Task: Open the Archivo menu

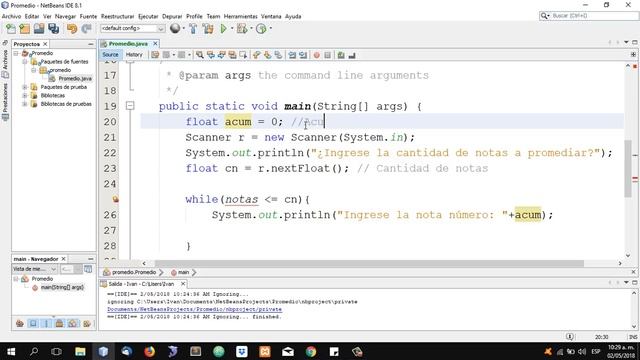Action: click(x=11, y=16)
